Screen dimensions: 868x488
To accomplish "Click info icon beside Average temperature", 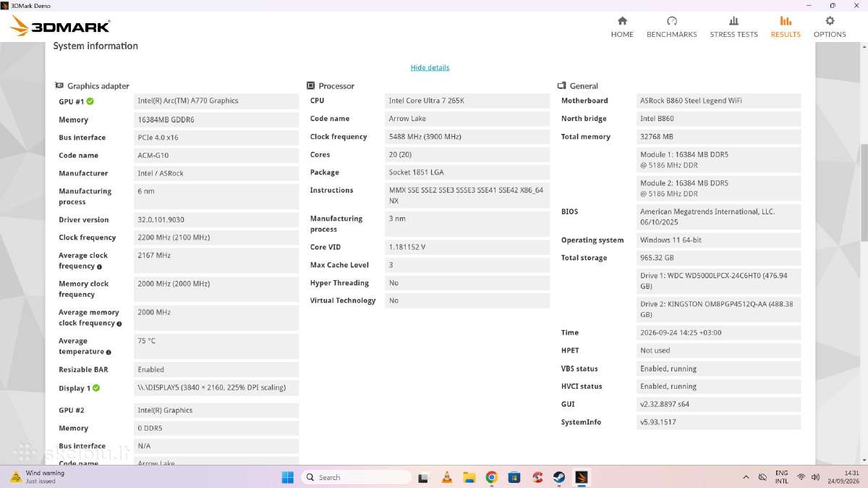I will pos(109,352).
